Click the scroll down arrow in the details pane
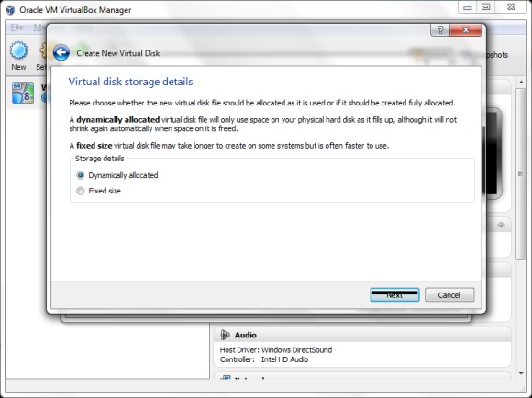This screenshot has height=398, width=532. point(521,373)
